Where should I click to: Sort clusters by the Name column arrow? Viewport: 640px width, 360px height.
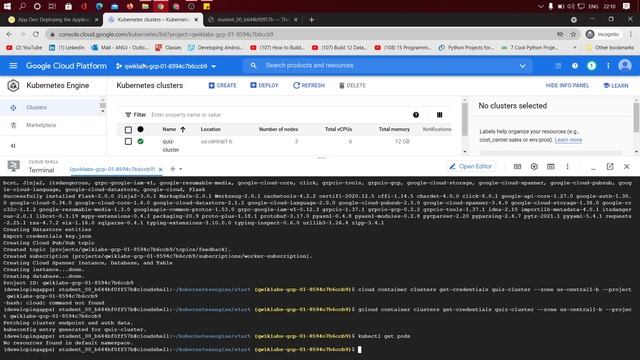tap(182, 129)
